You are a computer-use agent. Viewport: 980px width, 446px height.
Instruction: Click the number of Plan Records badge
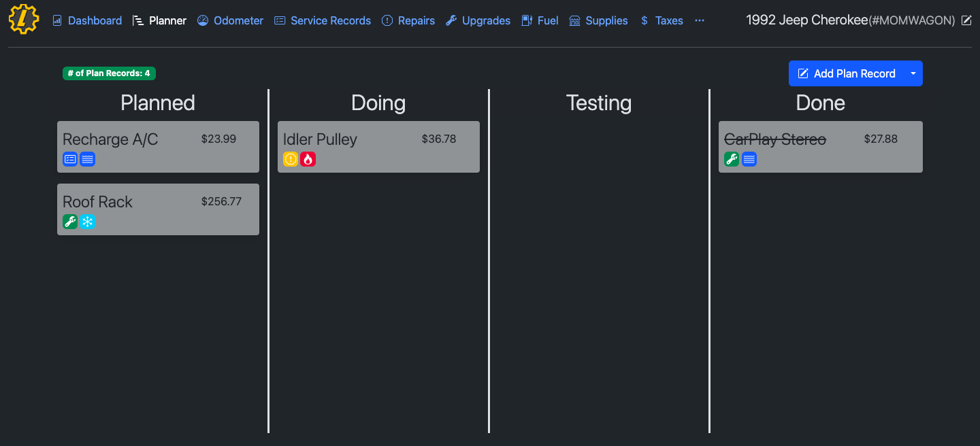[109, 73]
